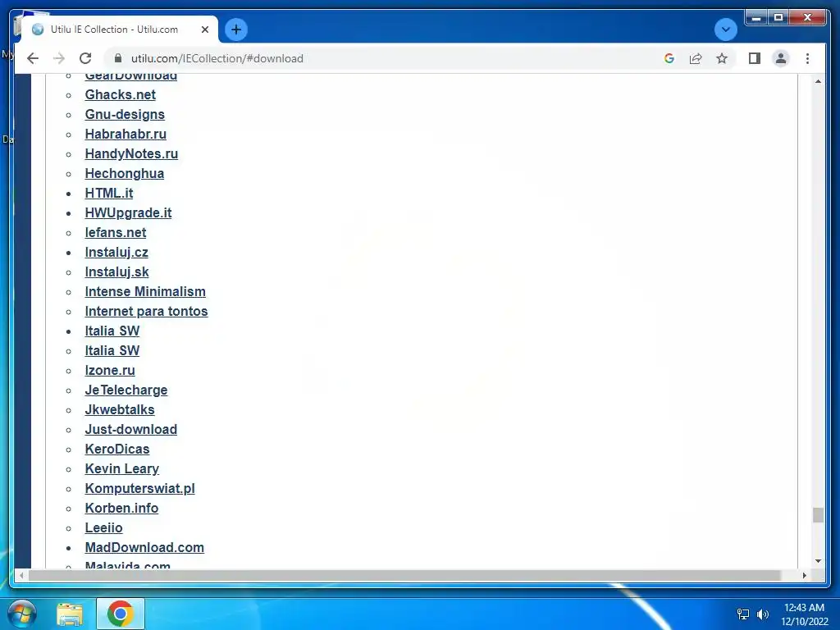Visit the Kevin Leary link

(121, 468)
